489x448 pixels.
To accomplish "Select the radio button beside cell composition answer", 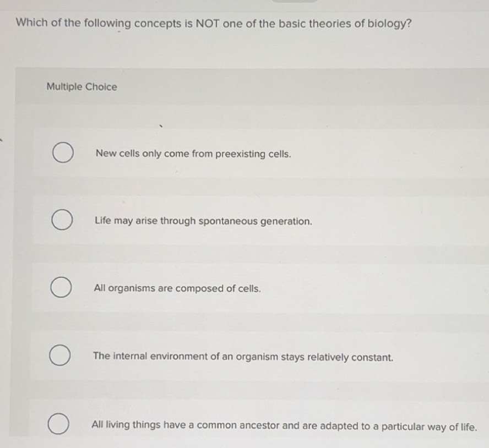I will tap(62, 287).
